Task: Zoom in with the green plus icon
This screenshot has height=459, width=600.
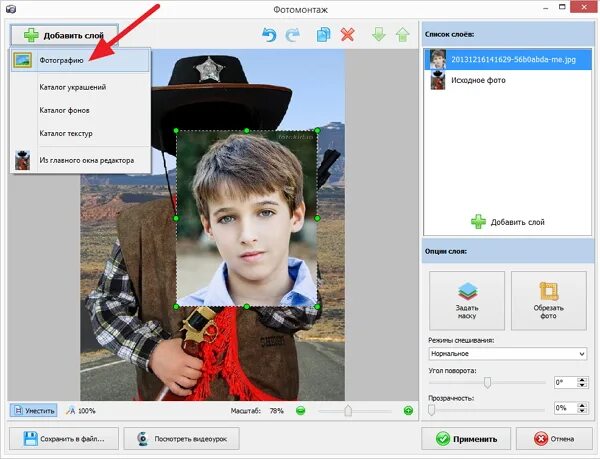Action: click(408, 411)
